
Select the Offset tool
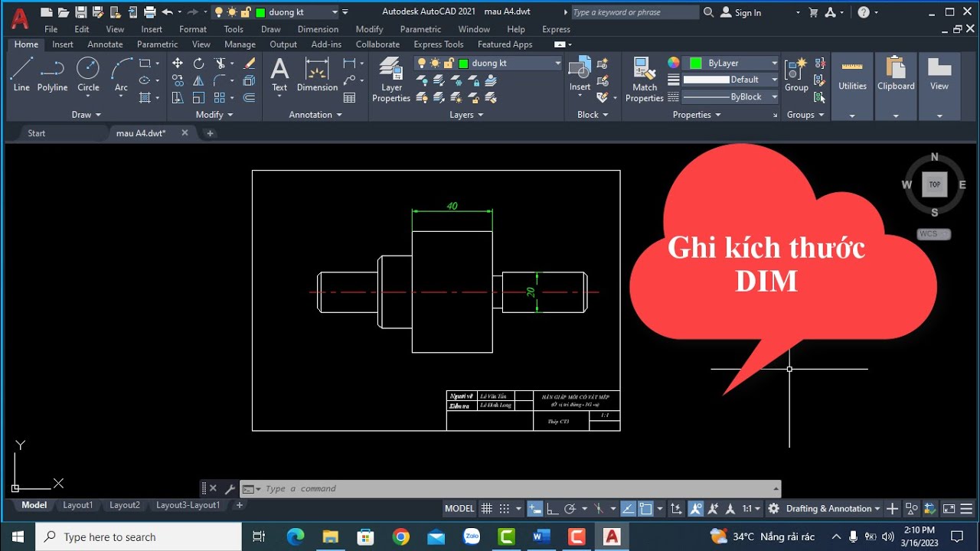pyautogui.click(x=249, y=97)
